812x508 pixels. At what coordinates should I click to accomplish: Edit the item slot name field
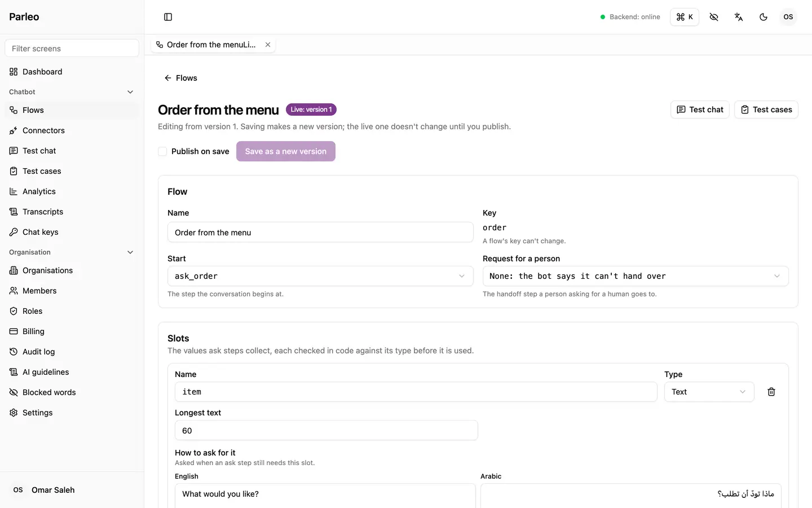tap(416, 392)
